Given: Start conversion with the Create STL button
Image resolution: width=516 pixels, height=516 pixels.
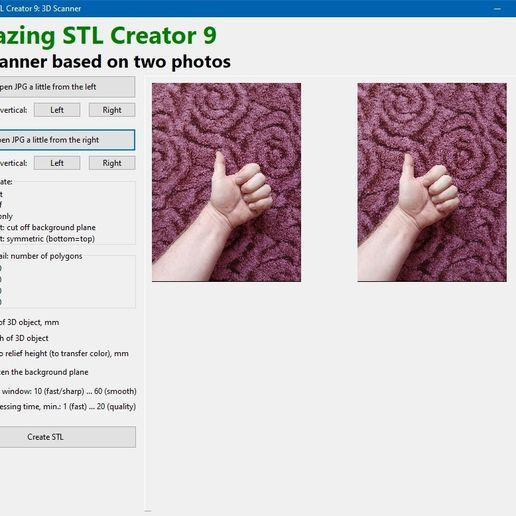Looking at the screenshot, I should (68, 437).
